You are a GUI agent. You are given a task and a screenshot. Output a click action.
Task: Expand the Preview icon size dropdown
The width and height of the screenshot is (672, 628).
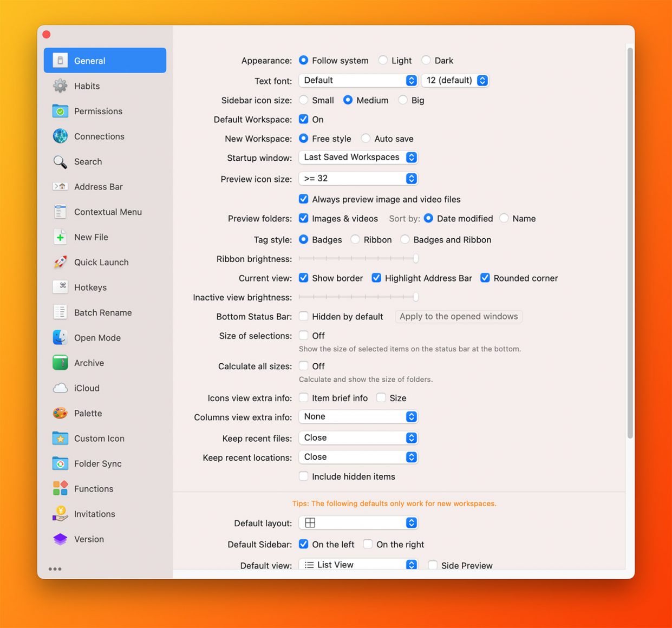point(358,179)
